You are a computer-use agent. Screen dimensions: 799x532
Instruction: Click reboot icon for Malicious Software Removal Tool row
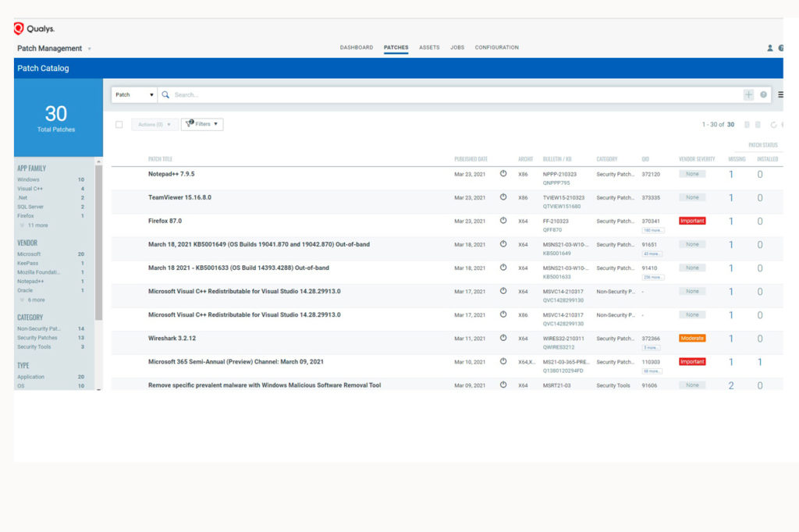503,385
